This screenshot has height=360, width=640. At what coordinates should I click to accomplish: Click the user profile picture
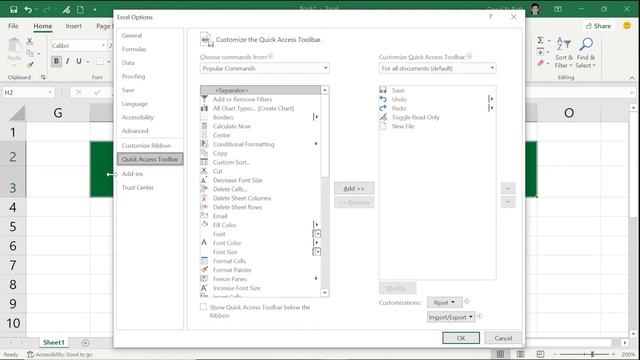coord(535,9)
